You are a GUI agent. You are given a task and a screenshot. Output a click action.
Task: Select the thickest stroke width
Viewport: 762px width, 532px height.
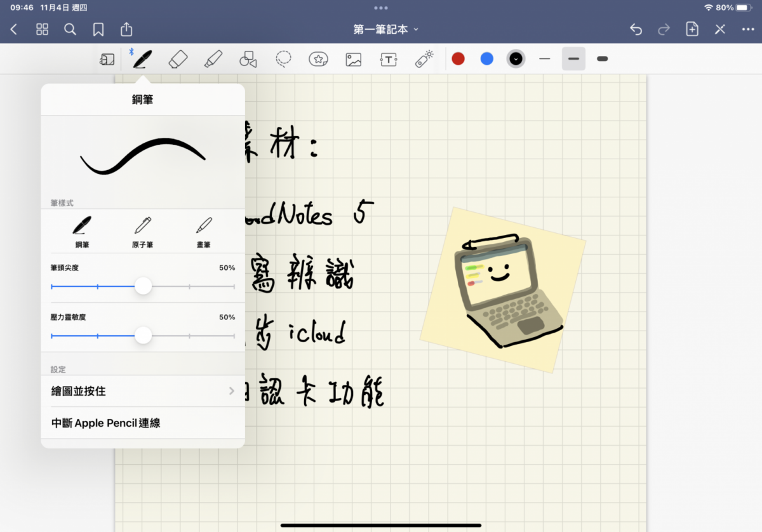(x=603, y=59)
